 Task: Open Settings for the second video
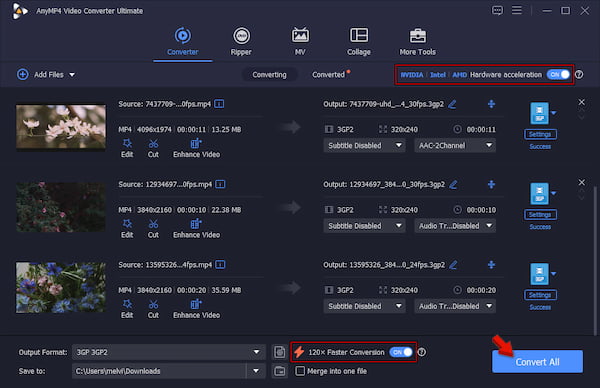click(x=540, y=215)
